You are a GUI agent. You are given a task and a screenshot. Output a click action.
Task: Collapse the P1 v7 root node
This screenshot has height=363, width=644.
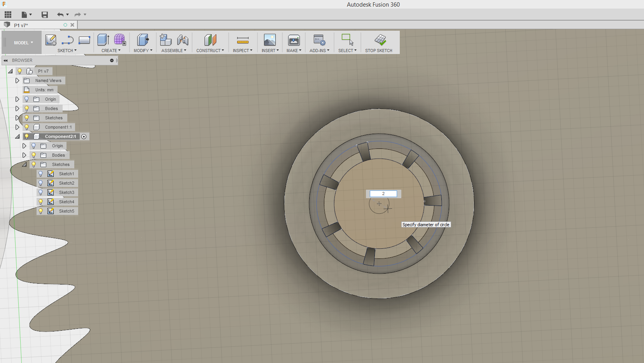10,71
